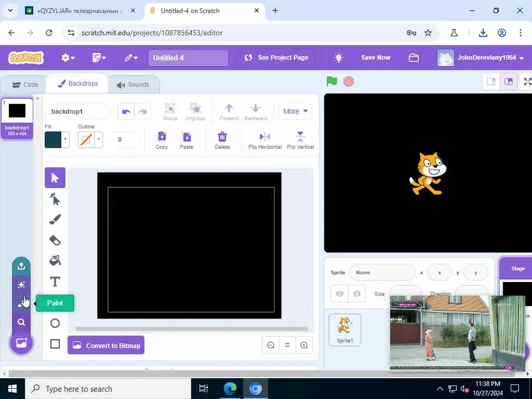The height and width of the screenshot is (399, 532).
Task: Click the Redo arrow
Action: pyautogui.click(x=143, y=112)
